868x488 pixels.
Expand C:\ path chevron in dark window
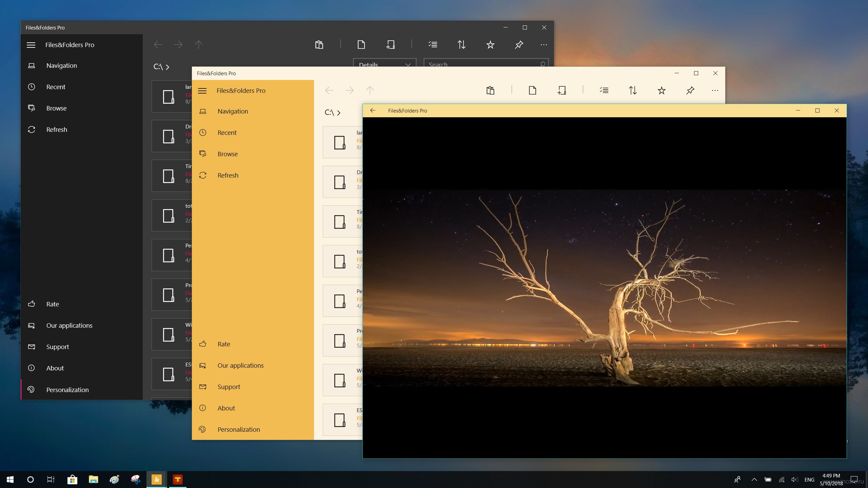[167, 67]
